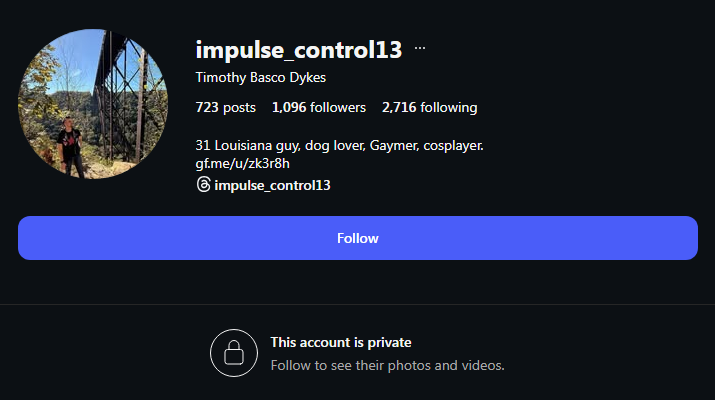Click the word 'following' in stats

(x=450, y=107)
